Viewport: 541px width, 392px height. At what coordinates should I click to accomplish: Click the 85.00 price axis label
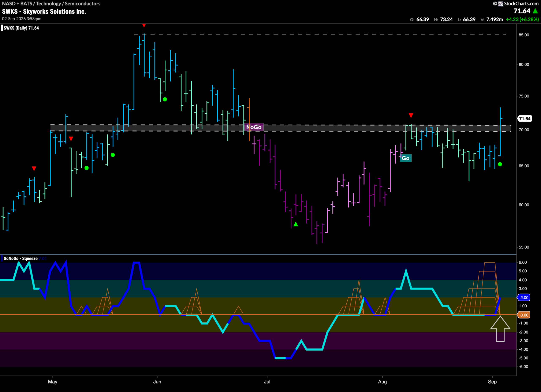click(524, 35)
